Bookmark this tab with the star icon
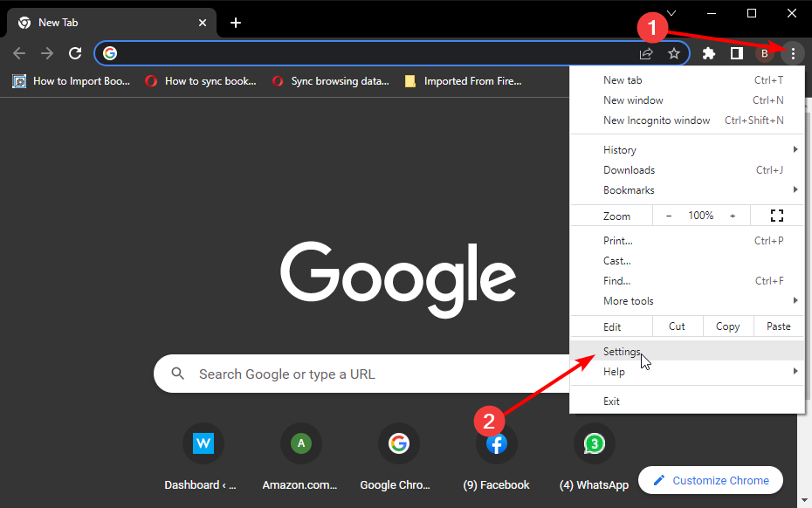The height and width of the screenshot is (508, 812). coord(674,53)
